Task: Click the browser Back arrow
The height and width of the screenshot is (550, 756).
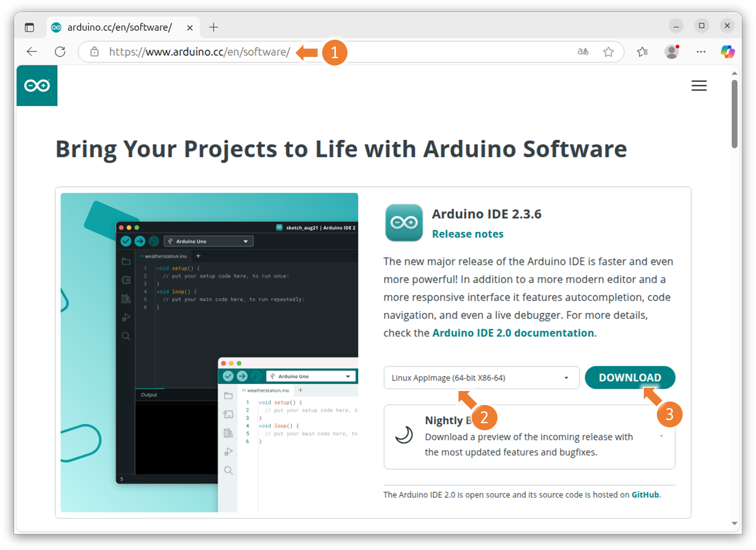Action: point(32,52)
